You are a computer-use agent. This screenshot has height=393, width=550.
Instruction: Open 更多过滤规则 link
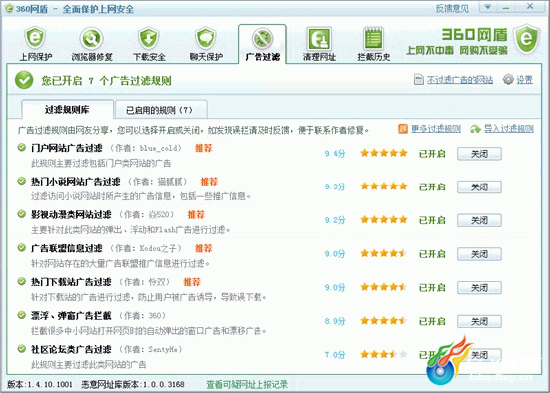436,129
